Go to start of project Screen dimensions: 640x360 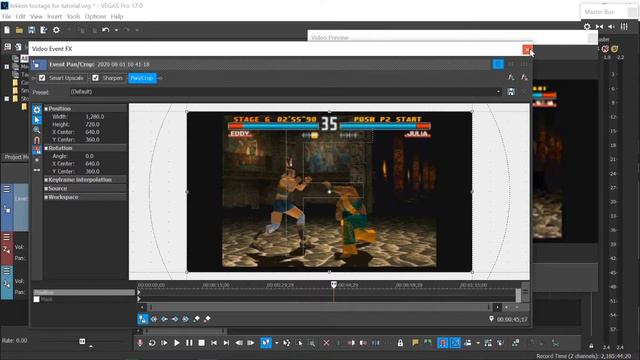(214, 343)
